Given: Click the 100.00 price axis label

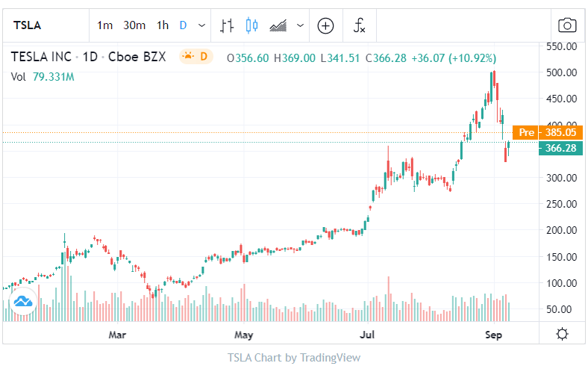Looking at the screenshot, I should pyautogui.click(x=561, y=283).
